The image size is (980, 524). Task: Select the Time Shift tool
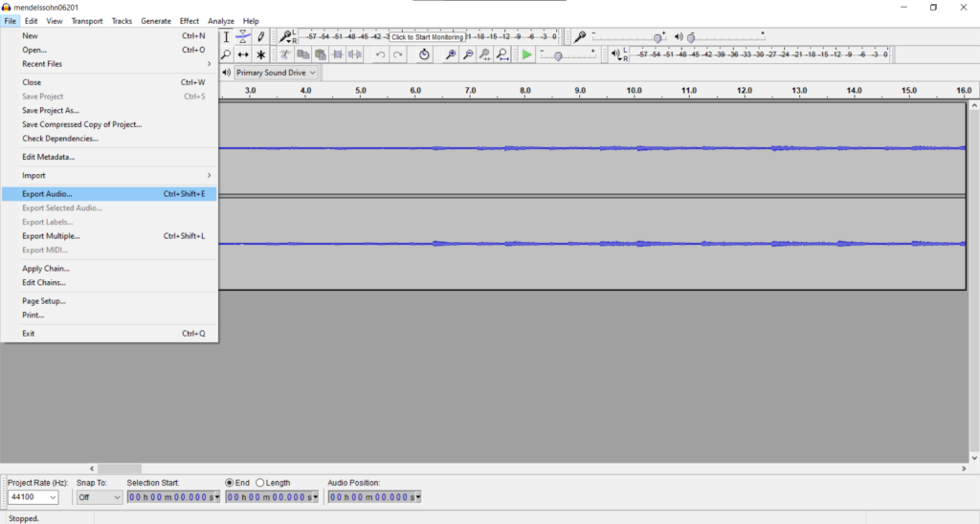pyautogui.click(x=243, y=55)
